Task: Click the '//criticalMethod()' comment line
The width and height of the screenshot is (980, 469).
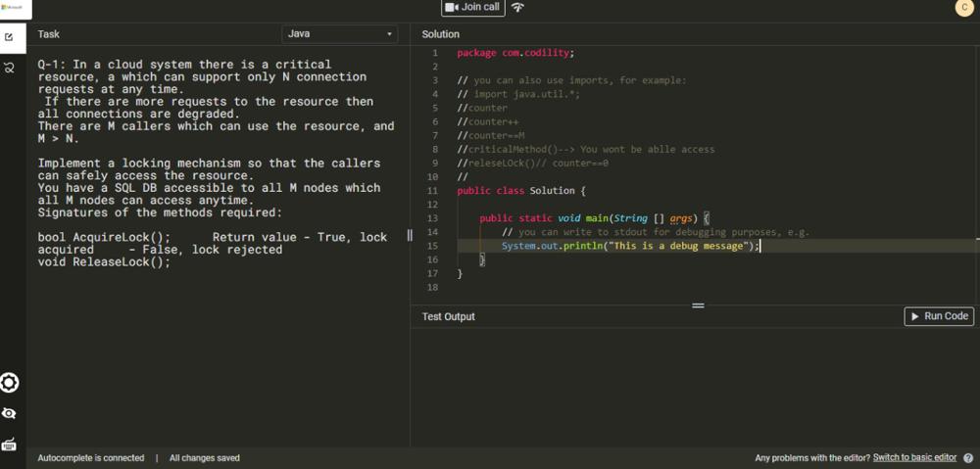Action: 586,149
